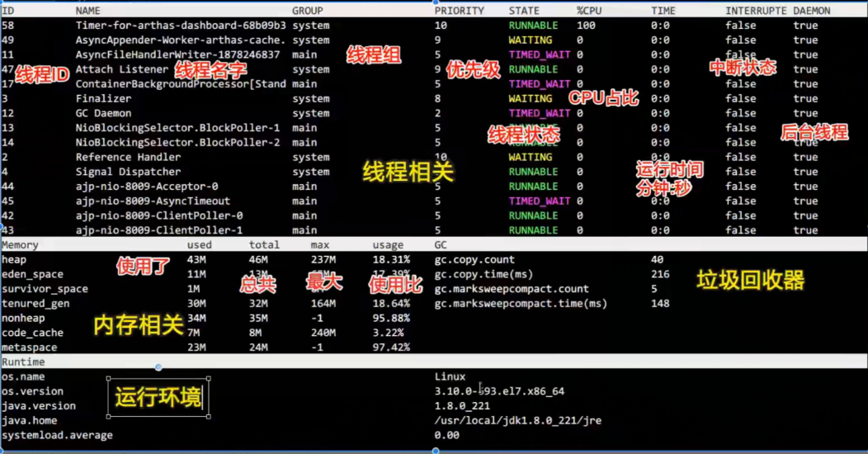Select the survivor_space memory row label
This screenshot has height=454, width=868.
pos(45,289)
